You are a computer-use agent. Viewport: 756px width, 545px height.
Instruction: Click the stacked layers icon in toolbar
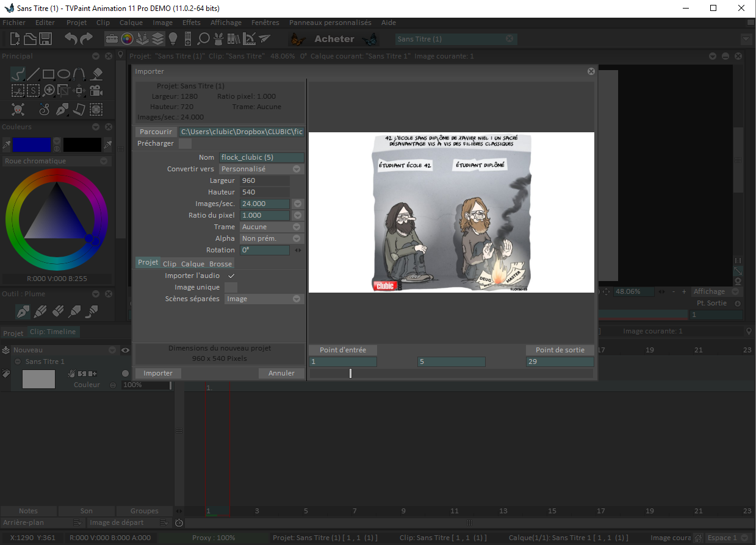click(158, 39)
